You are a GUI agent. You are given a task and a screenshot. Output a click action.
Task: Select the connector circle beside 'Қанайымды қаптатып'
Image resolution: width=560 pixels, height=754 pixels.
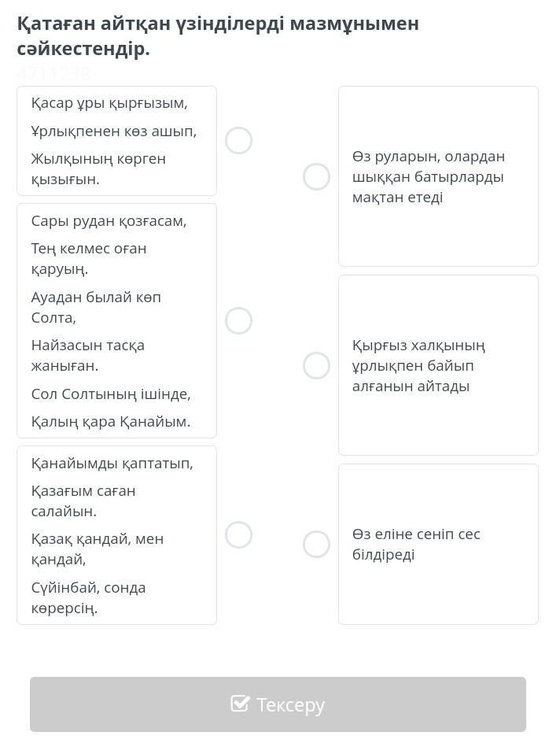pos(238,535)
